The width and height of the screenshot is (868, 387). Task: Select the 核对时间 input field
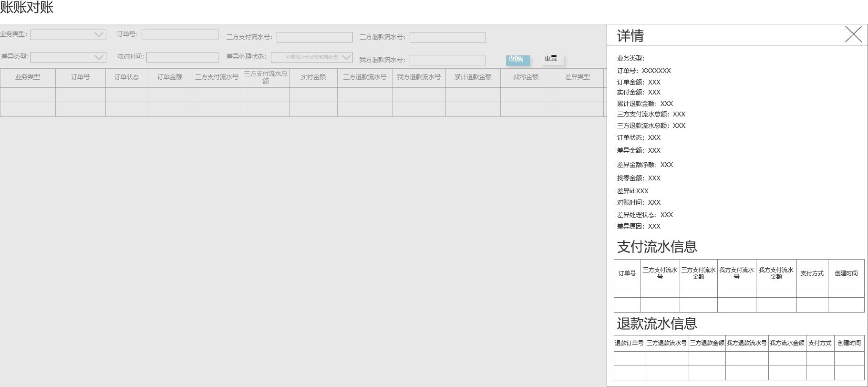182,57
